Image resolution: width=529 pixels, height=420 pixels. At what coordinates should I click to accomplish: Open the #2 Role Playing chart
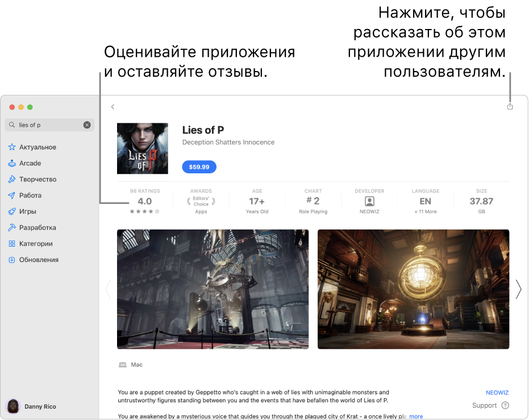pos(313,201)
